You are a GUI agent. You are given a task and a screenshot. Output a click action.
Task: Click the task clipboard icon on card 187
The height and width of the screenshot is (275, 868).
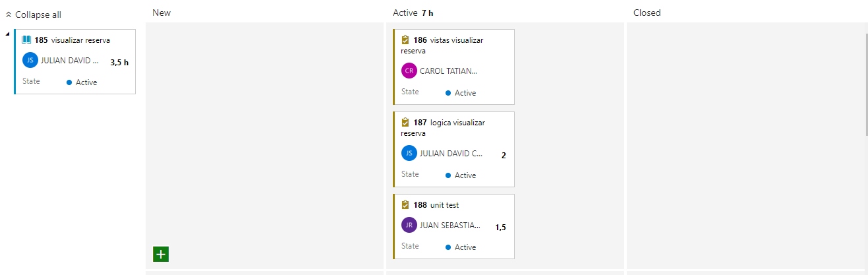(x=405, y=122)
